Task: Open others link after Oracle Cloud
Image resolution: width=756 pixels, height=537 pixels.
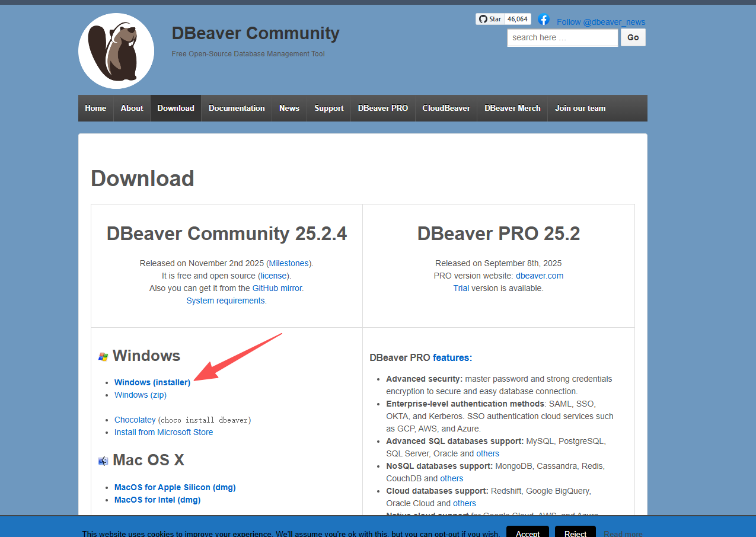Action: point(464,503)
